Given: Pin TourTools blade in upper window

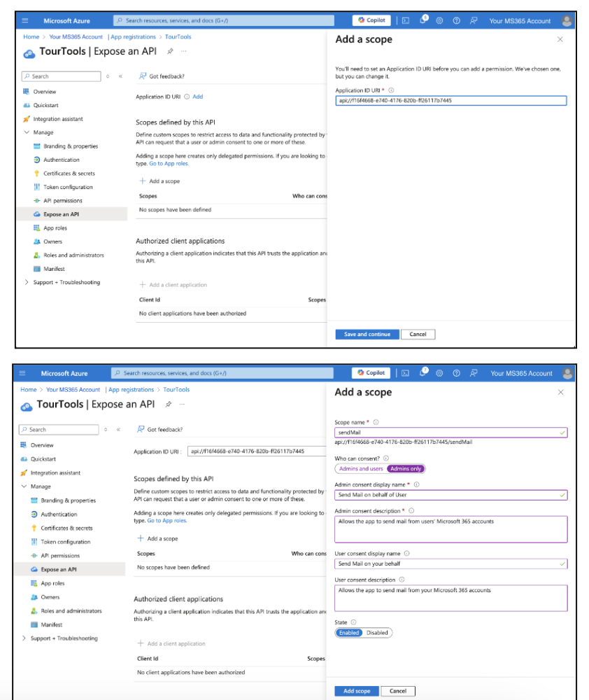Looking at the screenshot, I should [x=170, y=51].
